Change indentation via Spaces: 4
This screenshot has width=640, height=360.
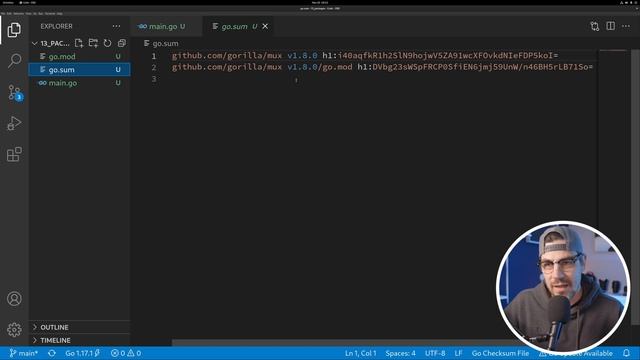pyautogui.click(x=400, y=353)
